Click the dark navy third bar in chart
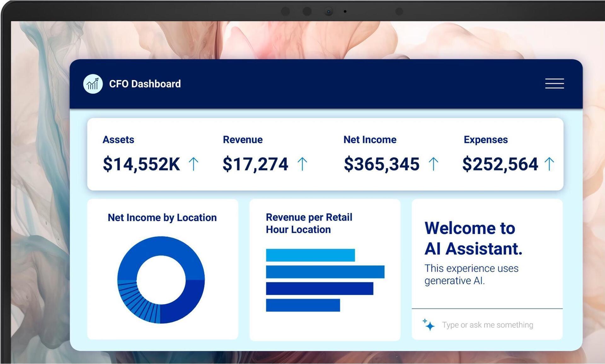605x364 pixels. pos(319,288)
